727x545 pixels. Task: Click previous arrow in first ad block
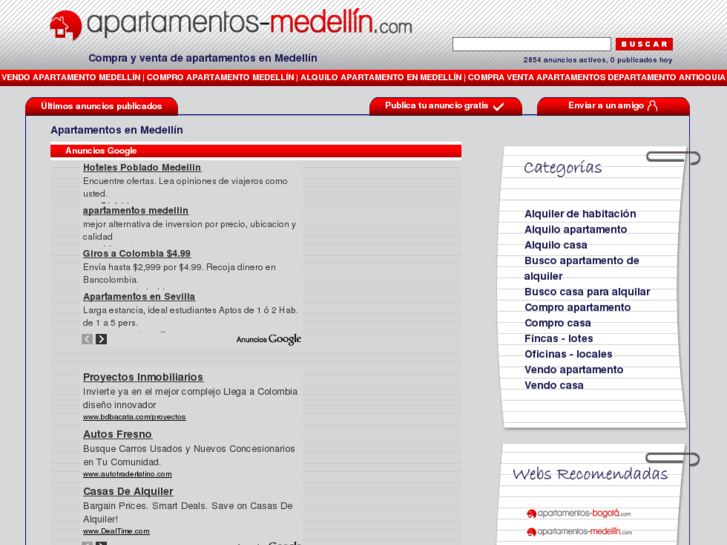coord(87,339)
